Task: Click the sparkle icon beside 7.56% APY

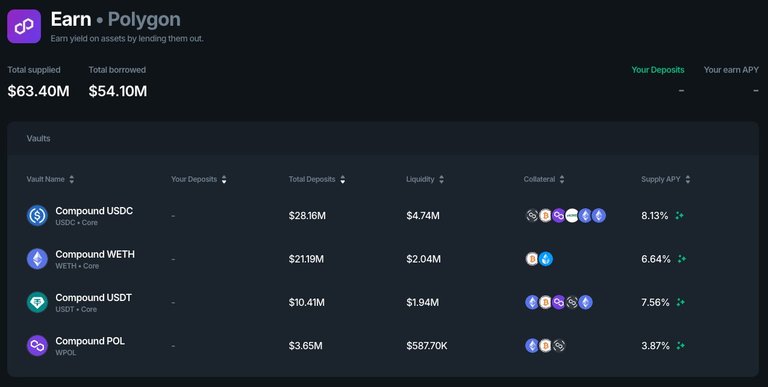Action: (x=680, y=302)
